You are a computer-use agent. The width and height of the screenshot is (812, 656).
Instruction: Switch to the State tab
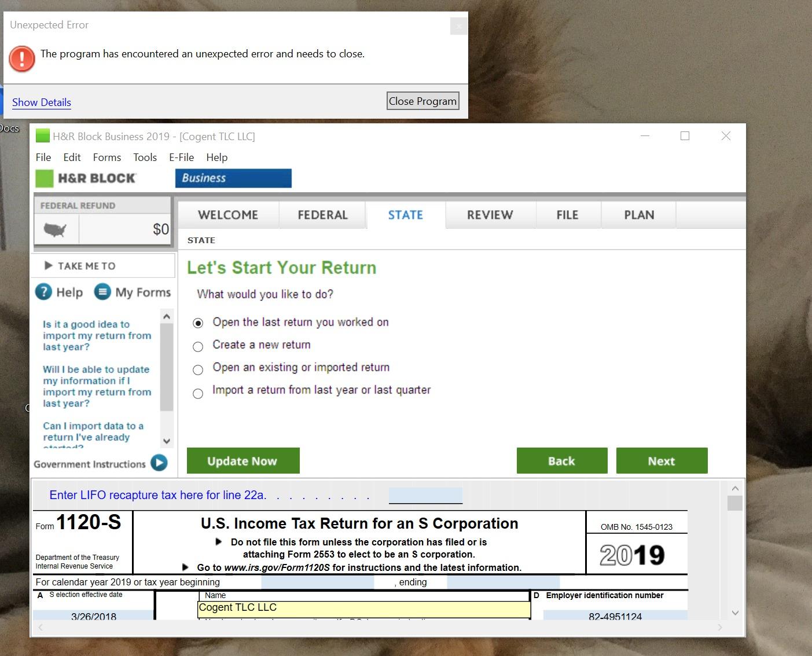[406, 215]
